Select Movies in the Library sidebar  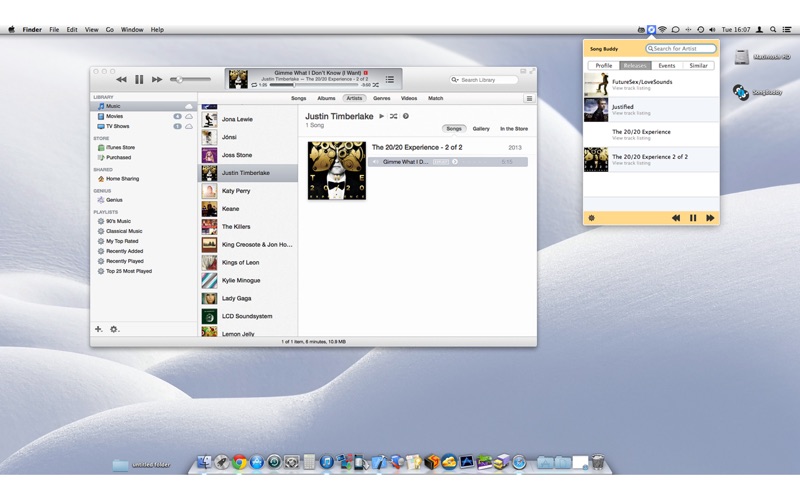144,116
